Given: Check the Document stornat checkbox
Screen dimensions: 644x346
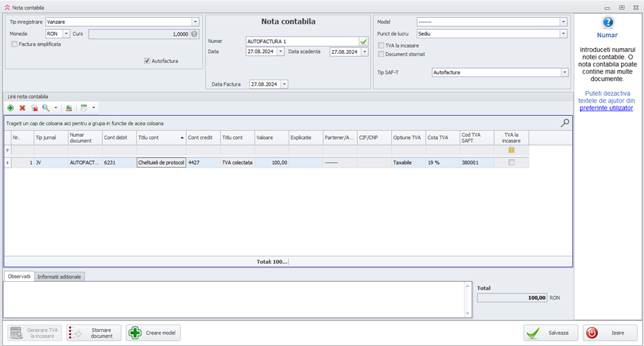Looking at the screenshot, I should 381,54.
